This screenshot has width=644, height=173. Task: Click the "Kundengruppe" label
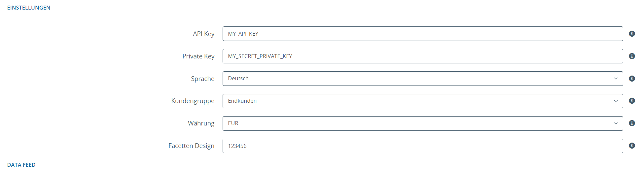point(193,101)
